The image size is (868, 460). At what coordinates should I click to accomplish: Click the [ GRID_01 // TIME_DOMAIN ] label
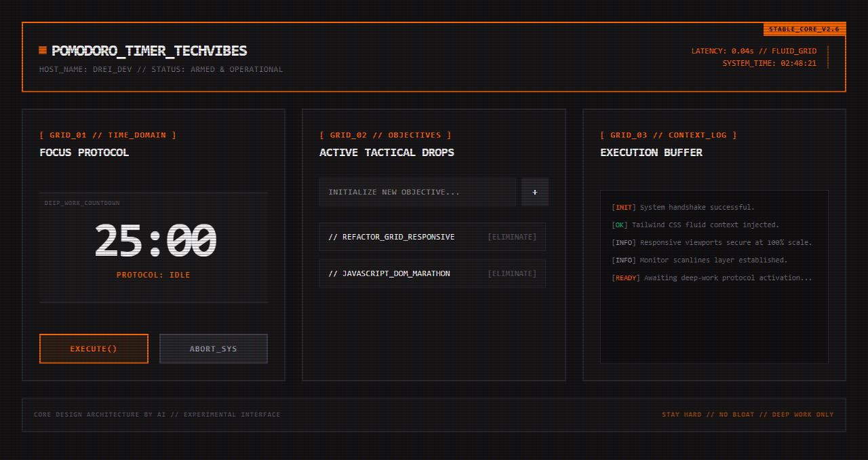pyautogui.click(x=108, y=135)
